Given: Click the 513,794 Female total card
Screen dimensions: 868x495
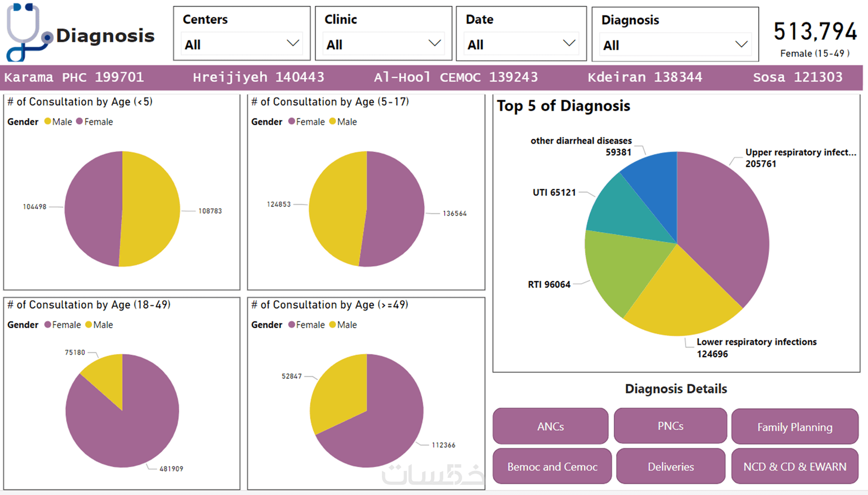Looking at the screenshot, I should tap(815, 38).
